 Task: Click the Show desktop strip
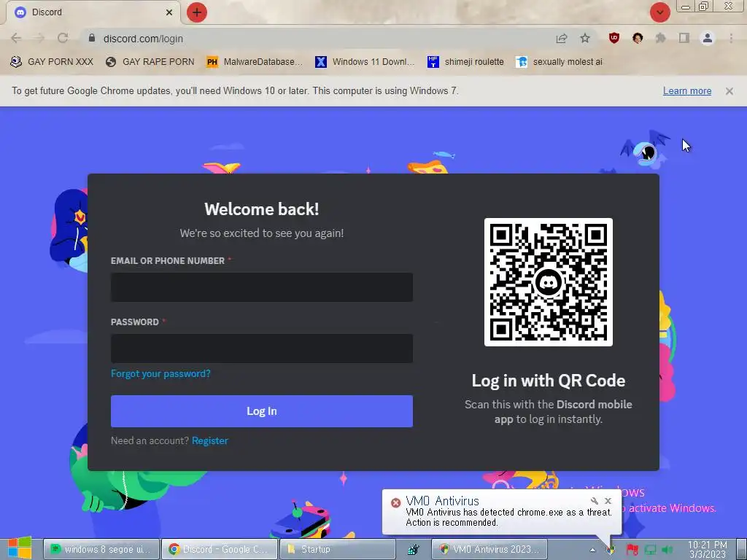(741, 549)
